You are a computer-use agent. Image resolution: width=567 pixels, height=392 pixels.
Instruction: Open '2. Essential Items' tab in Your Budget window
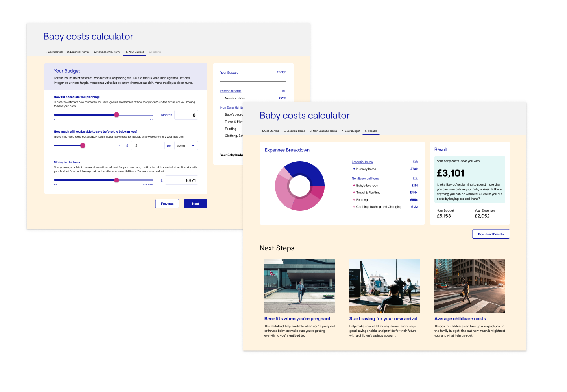click(x=78, y=52)
